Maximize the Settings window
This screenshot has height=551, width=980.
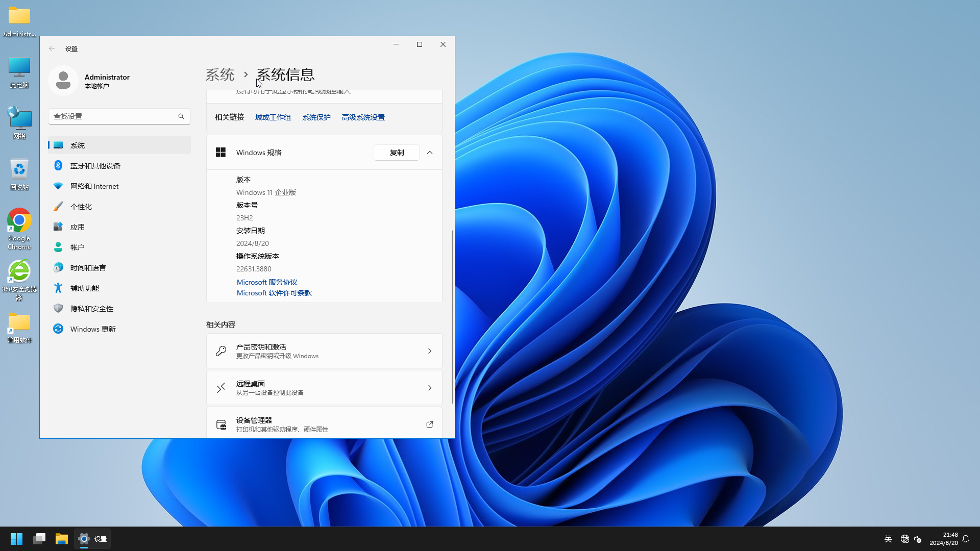(x=420, y=44)
